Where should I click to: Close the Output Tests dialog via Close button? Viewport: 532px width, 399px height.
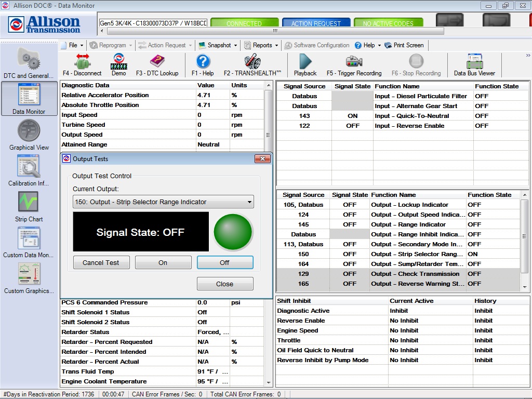coord(225,284)
